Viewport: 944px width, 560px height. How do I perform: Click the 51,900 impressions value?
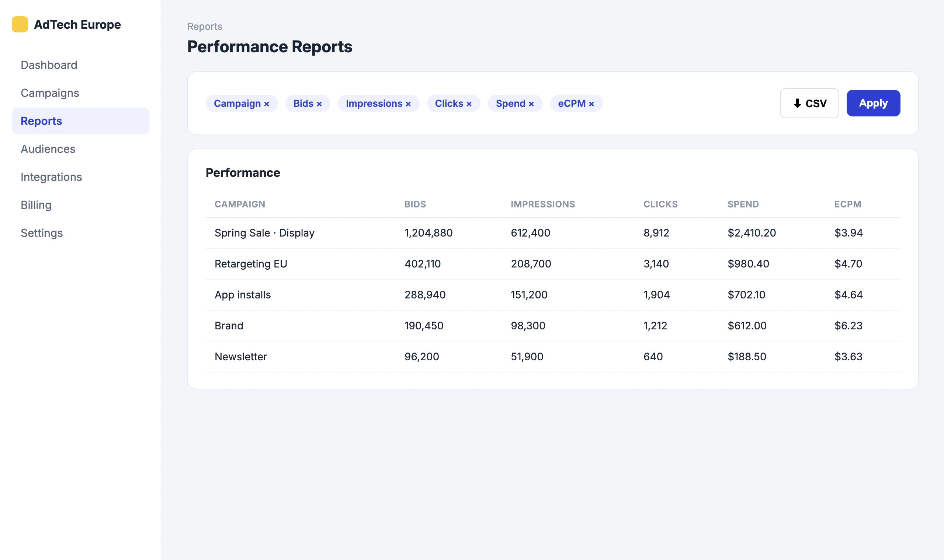click(x=527, y=357)
